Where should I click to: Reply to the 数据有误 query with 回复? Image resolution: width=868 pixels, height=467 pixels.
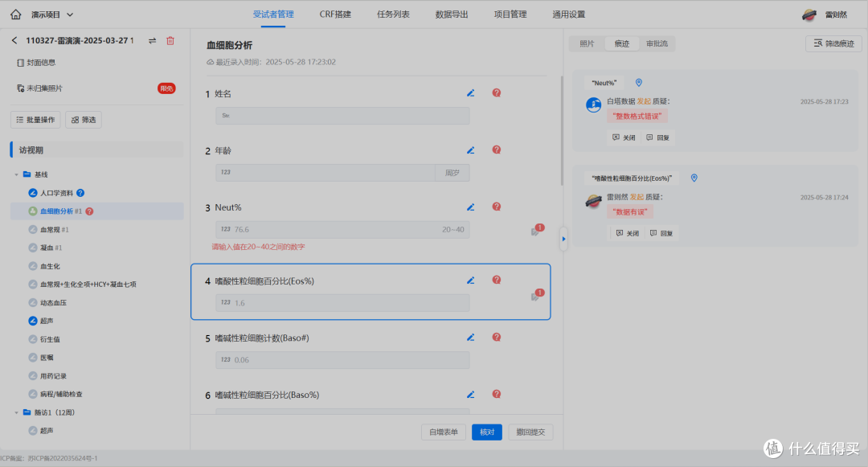point(661,233)
